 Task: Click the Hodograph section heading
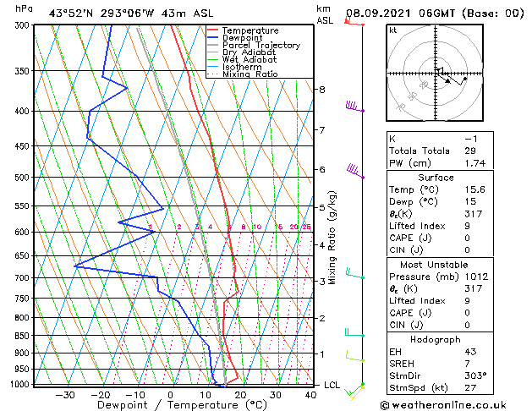(436, 339)
